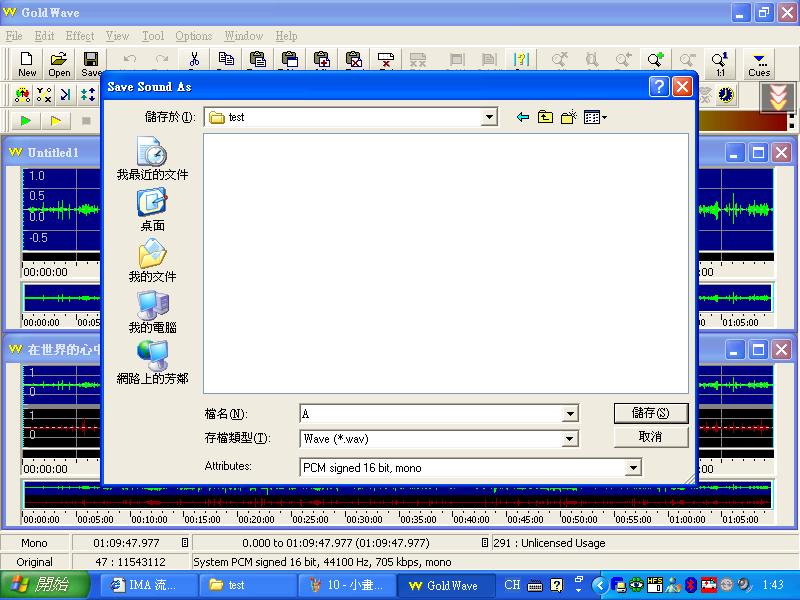Click the 儲存 (Save) button
Image resolution: width=800 pixels, height=600 pixels.
[x=650, y=413]
